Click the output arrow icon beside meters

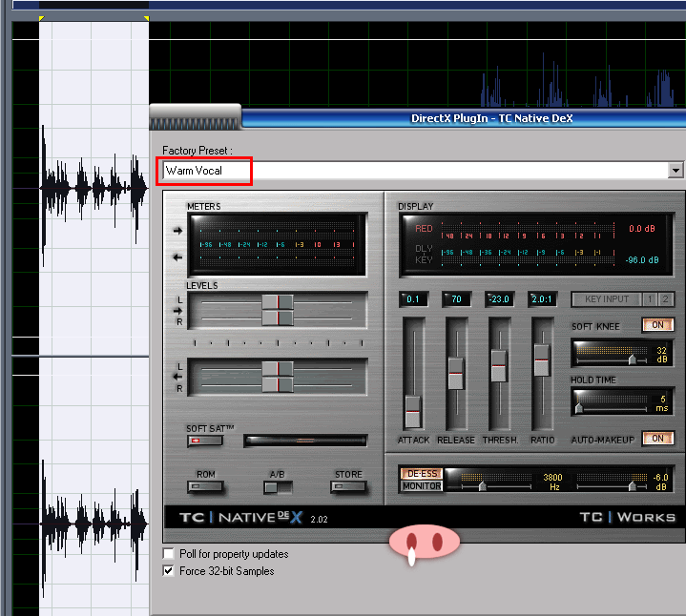[x=177, y=257]
